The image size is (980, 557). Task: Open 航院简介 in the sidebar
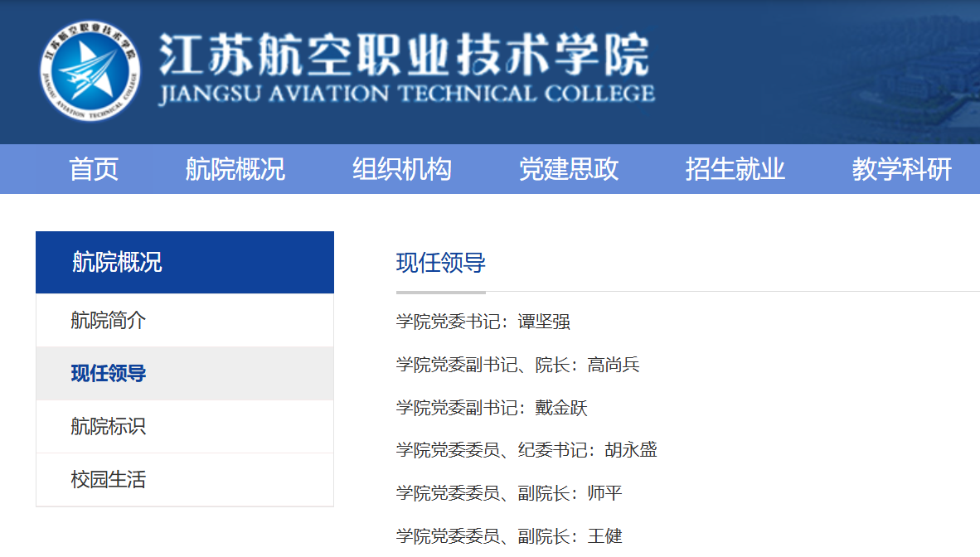click(109, 320)
